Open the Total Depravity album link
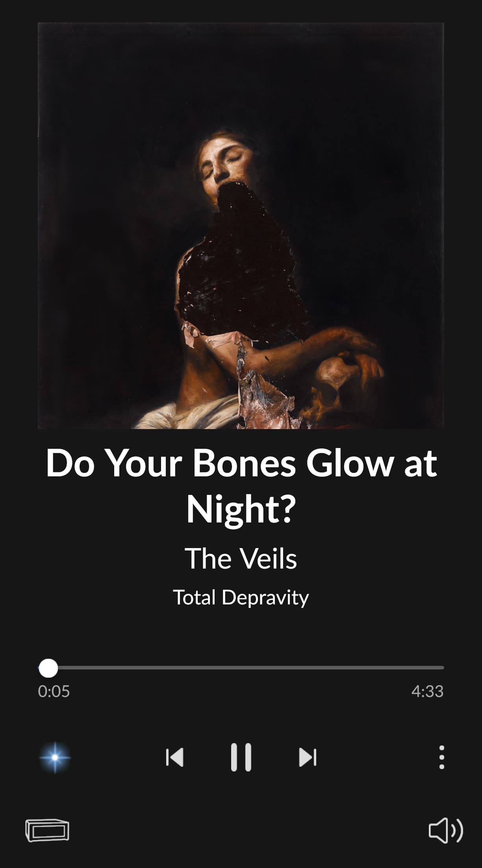 click(x=241, y=597)
